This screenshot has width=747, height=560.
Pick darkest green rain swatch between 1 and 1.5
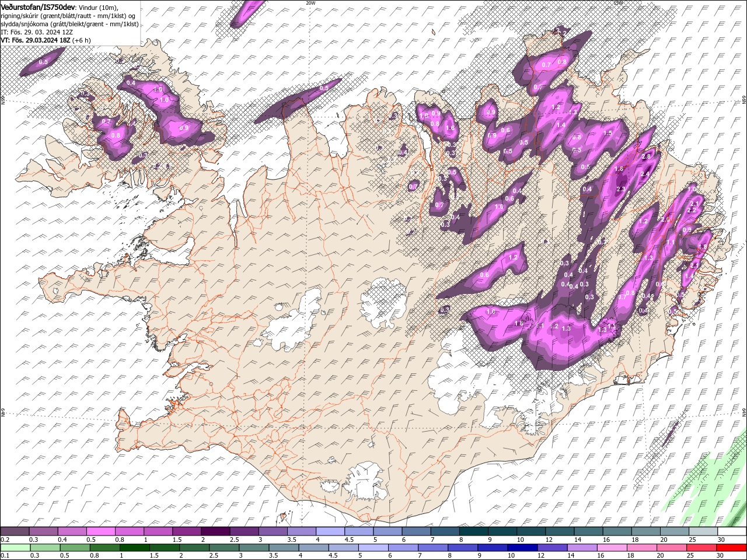134,547
